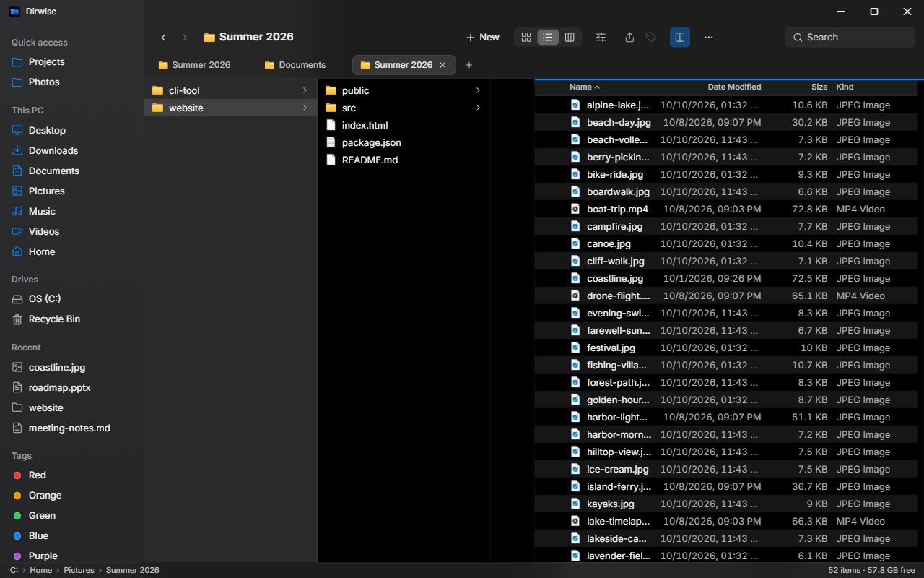
Task: Open the more options ellipsis menu
Action: click(x=709, y=38)
